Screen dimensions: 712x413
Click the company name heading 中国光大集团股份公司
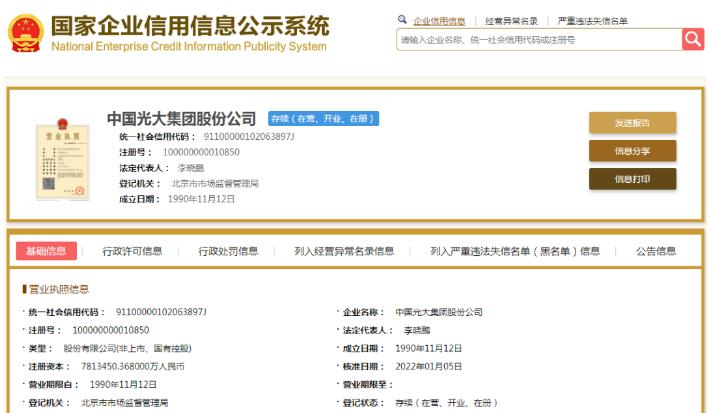pos(182,118)
